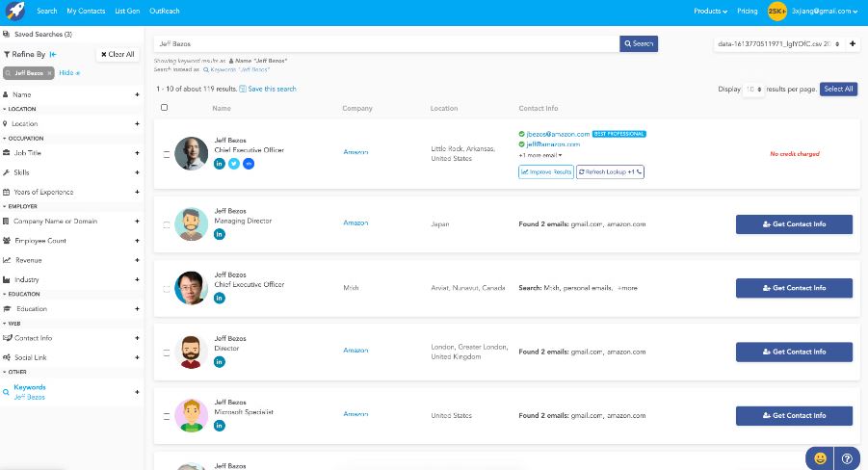
Task: Open Jeff Bezos CEO Twitter icon
Action: pyautogui.click(x=234, y=164)
